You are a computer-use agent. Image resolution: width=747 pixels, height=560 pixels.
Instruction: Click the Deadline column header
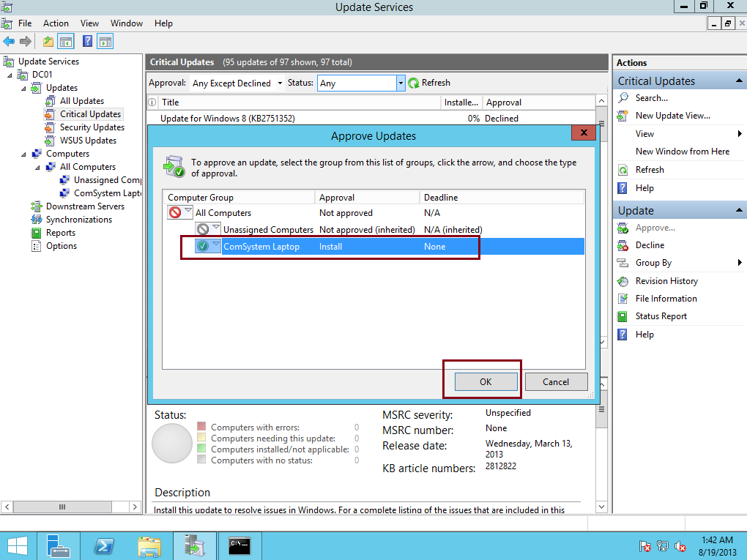502,197
